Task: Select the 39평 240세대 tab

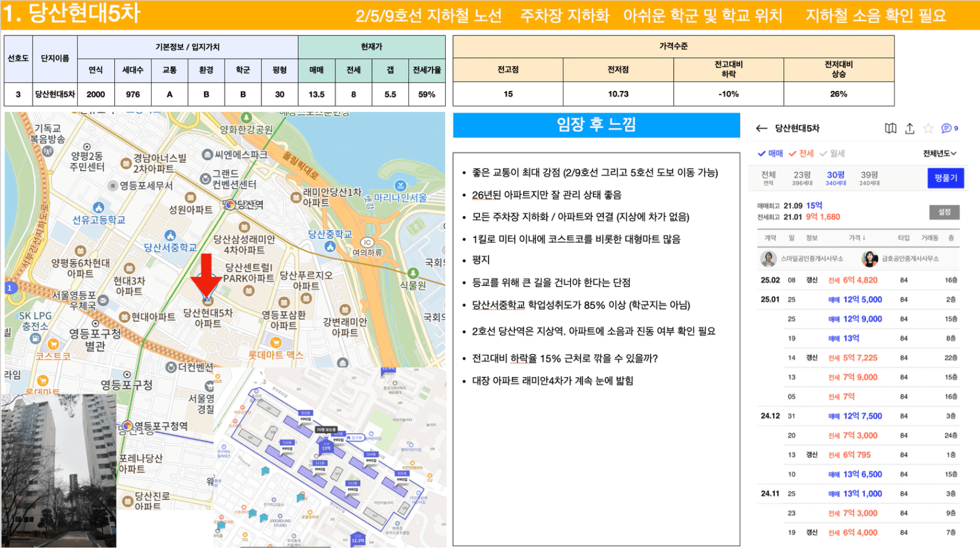Action: 869,178
